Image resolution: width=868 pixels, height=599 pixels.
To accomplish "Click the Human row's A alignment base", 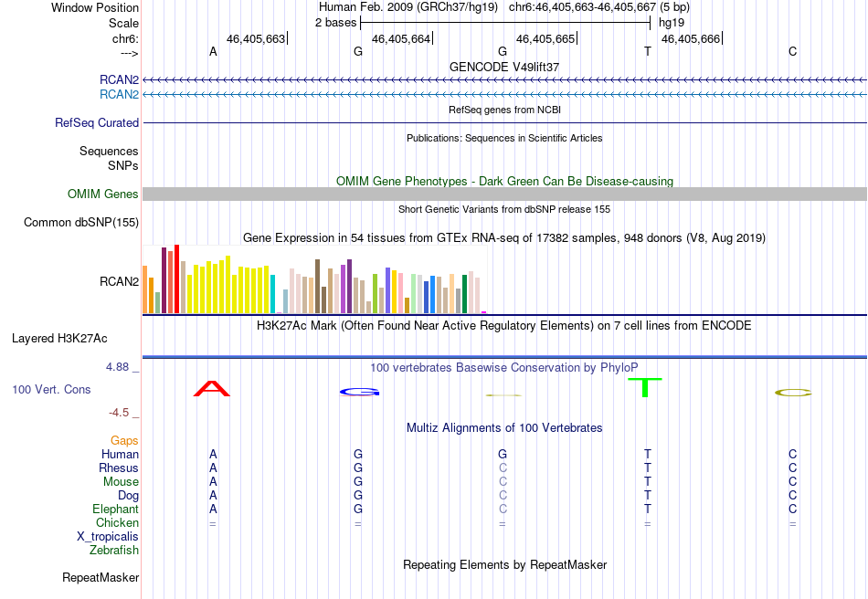I will pos(213,454).
